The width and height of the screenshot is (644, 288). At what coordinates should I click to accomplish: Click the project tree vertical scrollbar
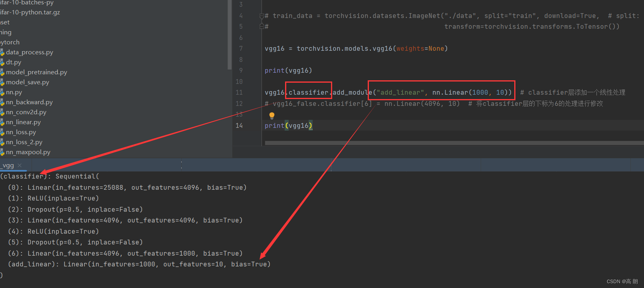point(230,35)
